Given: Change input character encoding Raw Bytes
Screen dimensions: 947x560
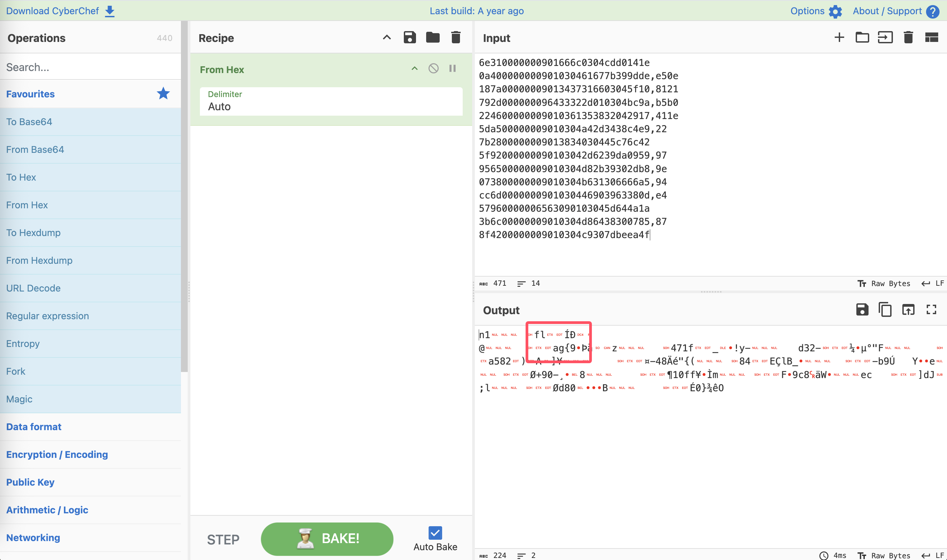Looking at the screenshot, I should pos(884,283).
